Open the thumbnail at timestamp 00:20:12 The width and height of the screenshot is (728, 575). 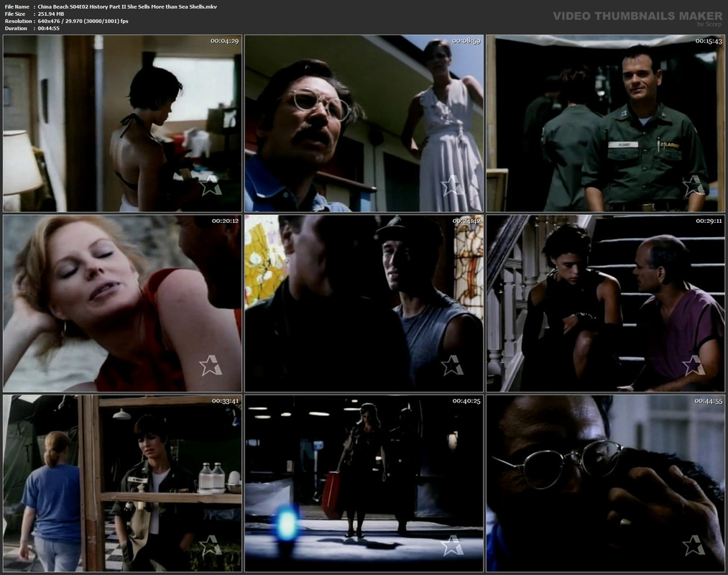click(123, 303)
